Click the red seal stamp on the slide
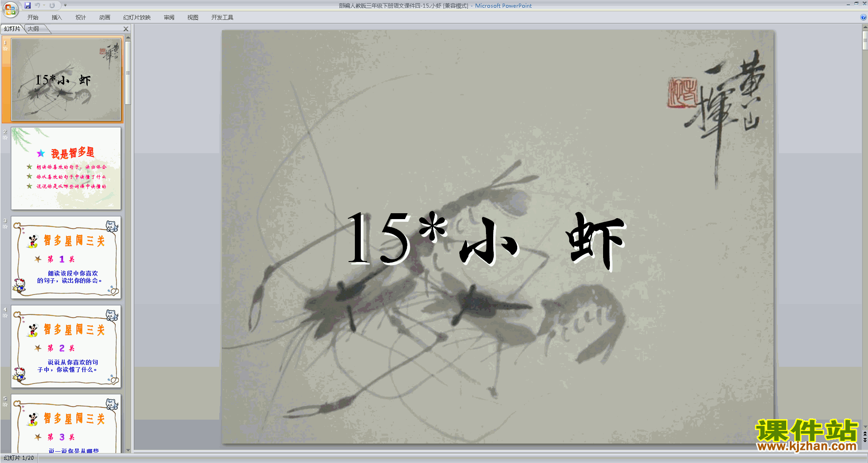Viewport: 868px width, 463px height. [x=683, y=92]
